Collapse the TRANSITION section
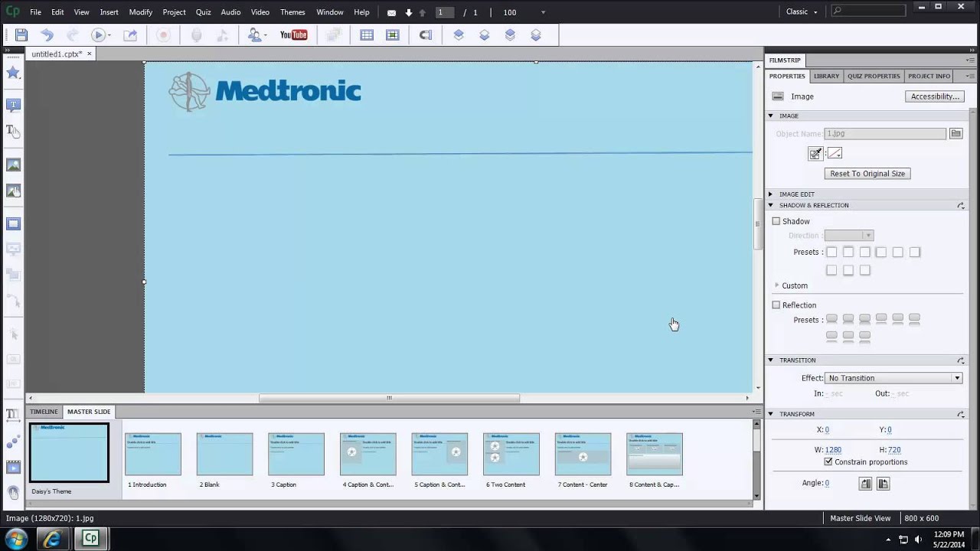The image size is (980, 551). (771, 360)
